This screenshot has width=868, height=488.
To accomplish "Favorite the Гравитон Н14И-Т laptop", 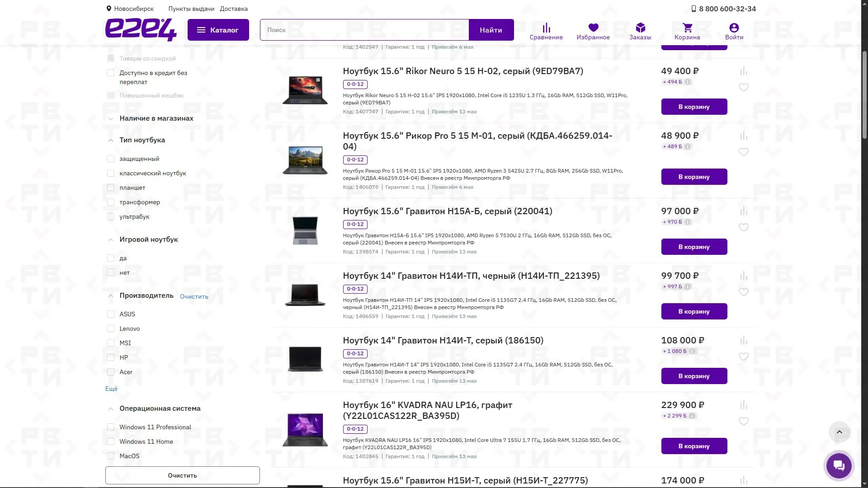I will click(744, 357).
